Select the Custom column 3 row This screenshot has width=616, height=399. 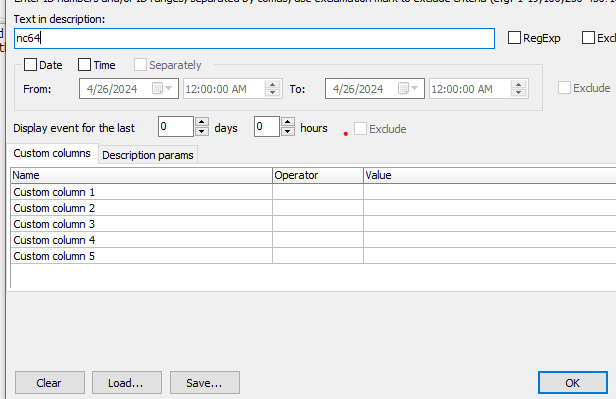coord(313,224)
